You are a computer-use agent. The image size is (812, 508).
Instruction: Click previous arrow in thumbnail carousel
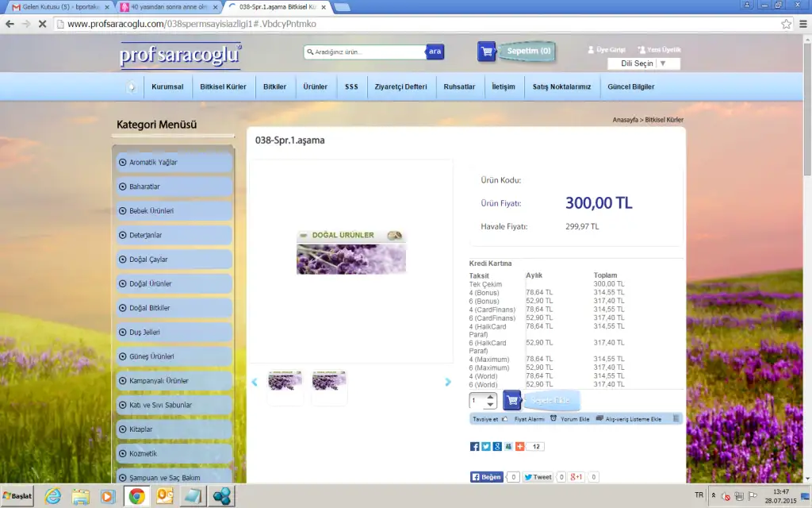255,383
